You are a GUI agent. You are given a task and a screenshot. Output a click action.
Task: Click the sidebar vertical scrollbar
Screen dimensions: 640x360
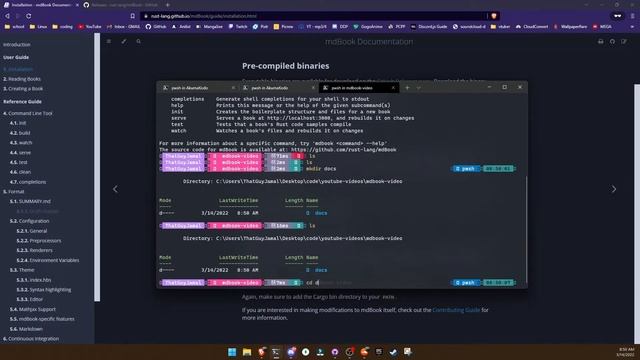coord(97,167)
